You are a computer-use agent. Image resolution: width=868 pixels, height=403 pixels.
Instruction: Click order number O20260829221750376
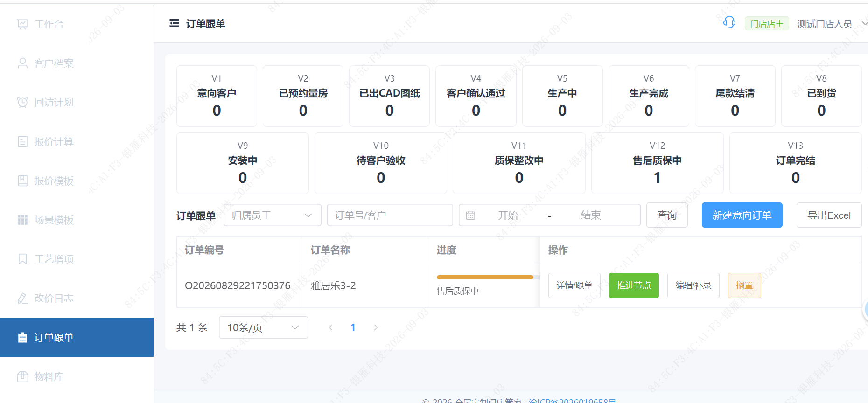[238, 285]
